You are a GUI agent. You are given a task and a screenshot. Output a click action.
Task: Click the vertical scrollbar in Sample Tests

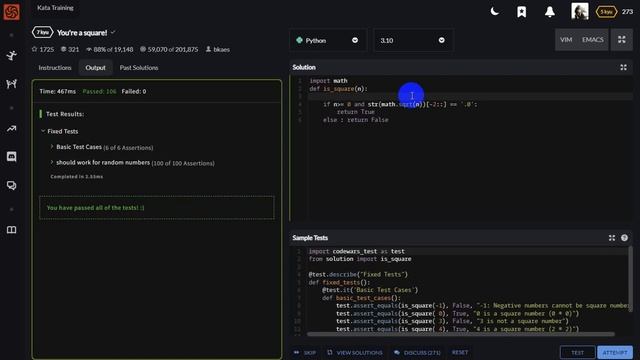(631, 280)
